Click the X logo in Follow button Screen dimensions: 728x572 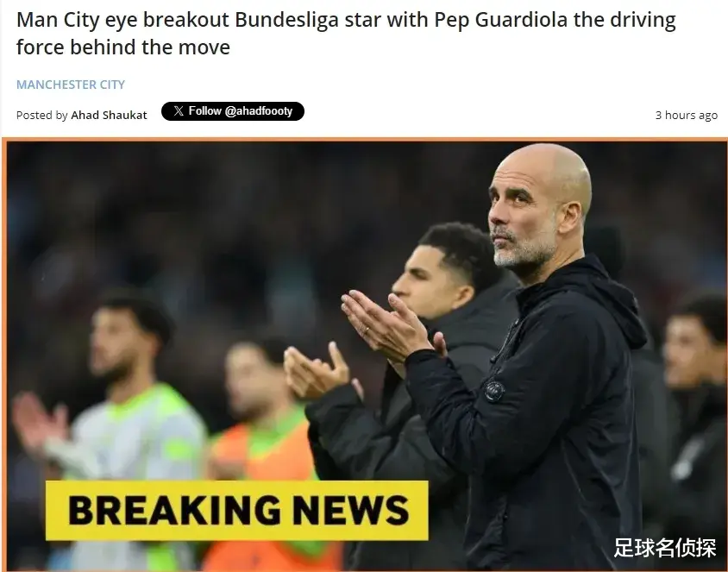pos(179,111)
